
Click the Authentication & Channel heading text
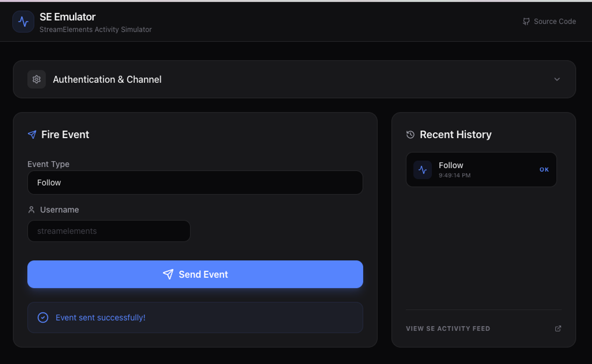[107, 79]
